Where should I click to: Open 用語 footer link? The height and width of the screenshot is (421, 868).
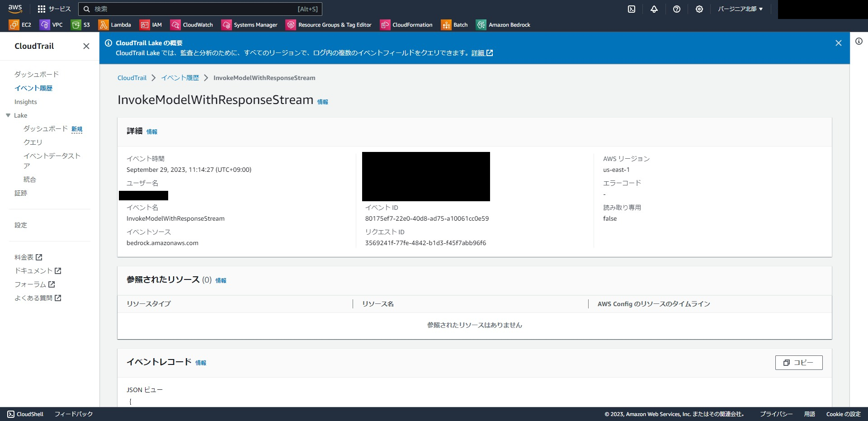(810, 414)
